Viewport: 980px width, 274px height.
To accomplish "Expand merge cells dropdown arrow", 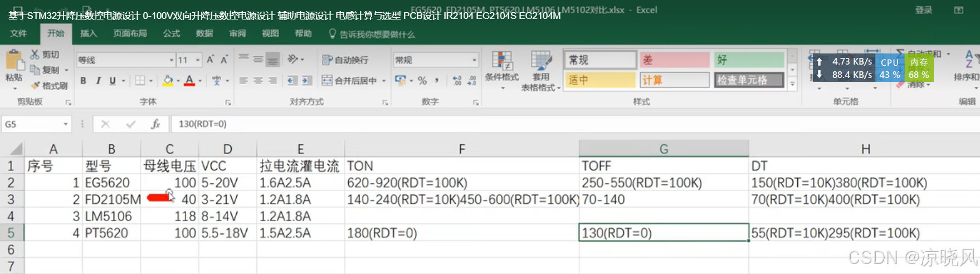I will (x=384, y=81).
